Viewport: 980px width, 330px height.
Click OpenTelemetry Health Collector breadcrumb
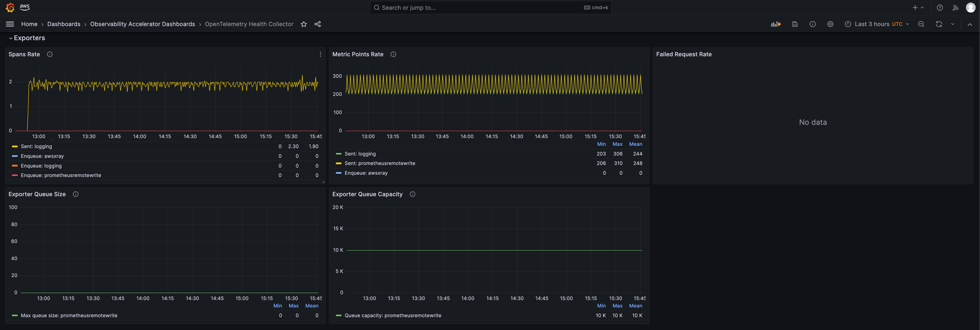pos(249,24)
